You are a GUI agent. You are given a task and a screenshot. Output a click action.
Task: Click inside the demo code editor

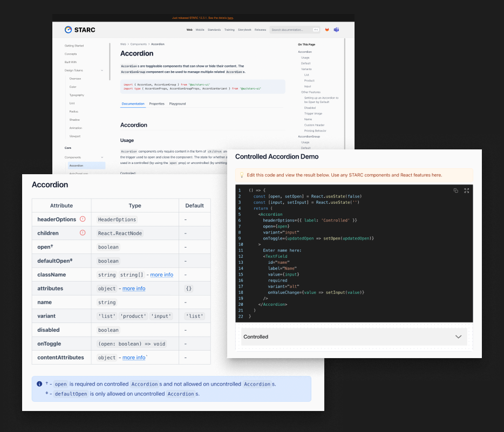pyautogui.click(x=354, y=253)
